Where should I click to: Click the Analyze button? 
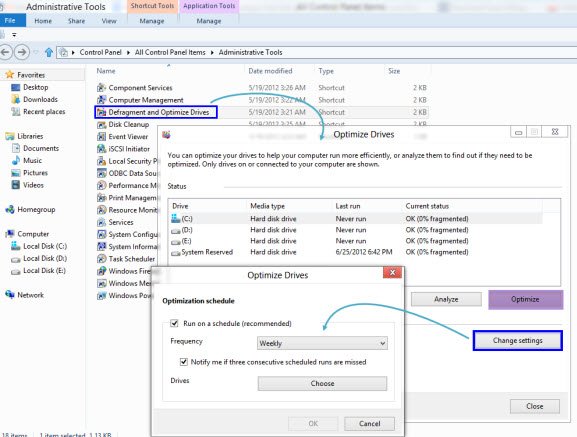(x=446, y=299)
